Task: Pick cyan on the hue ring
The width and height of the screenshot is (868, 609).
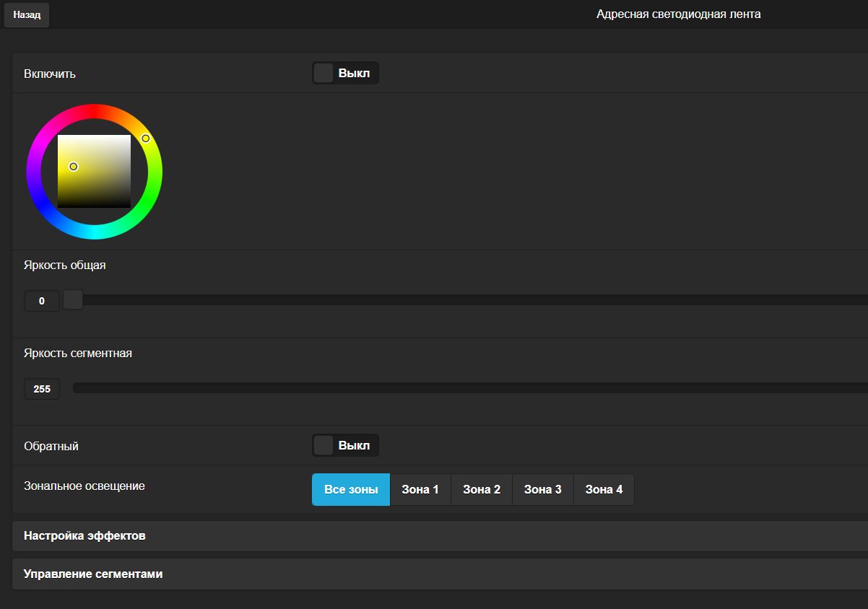Action: tap(95, 232)
